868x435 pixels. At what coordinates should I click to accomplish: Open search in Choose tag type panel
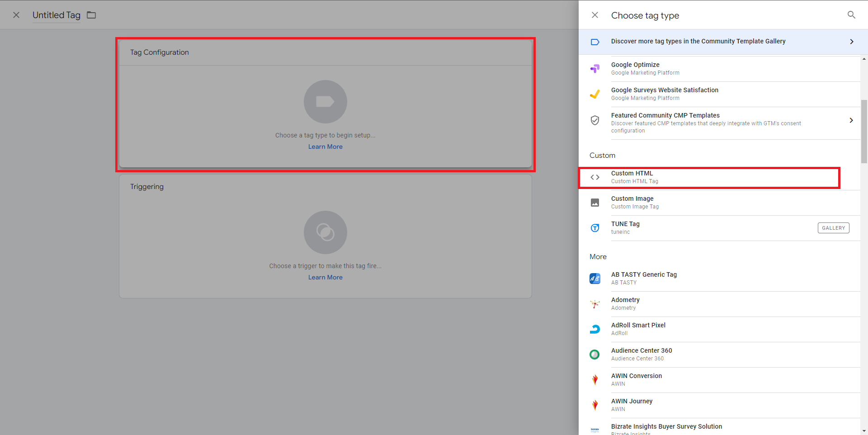851,15
